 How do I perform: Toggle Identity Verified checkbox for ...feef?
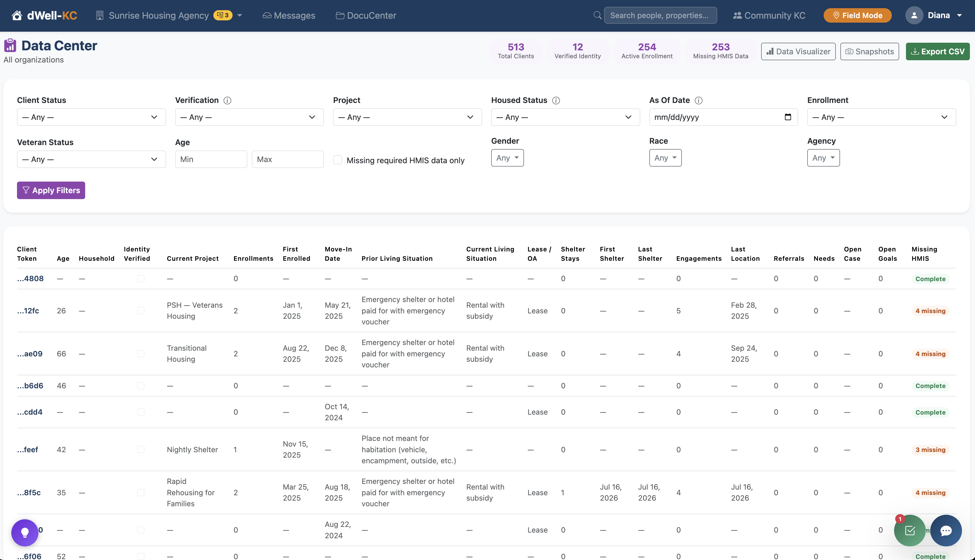click(x=141, y=449)
